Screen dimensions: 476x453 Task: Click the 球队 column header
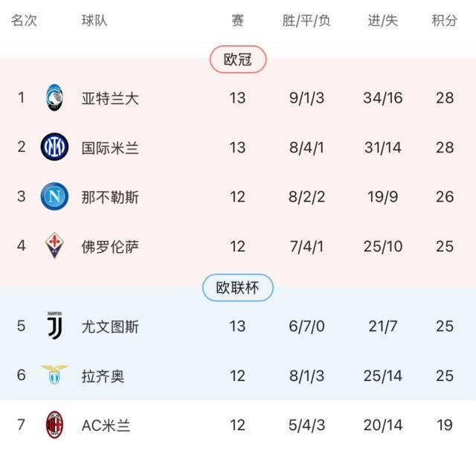94,21
